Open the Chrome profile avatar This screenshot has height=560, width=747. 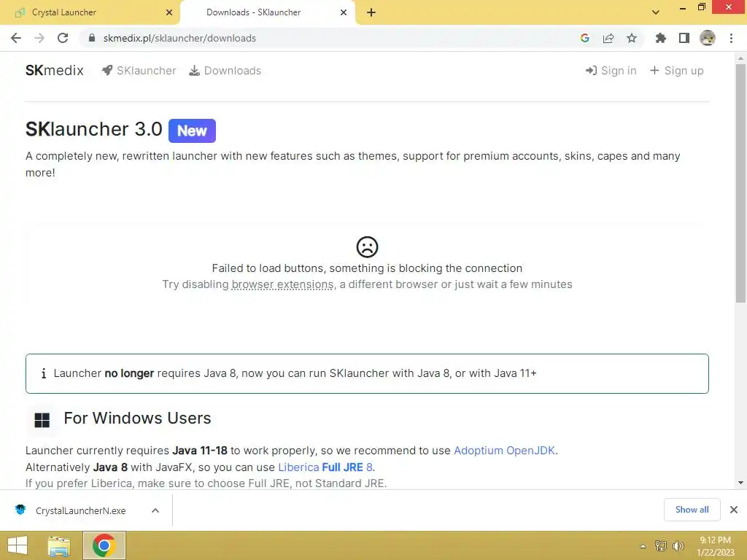click(708, 38)
